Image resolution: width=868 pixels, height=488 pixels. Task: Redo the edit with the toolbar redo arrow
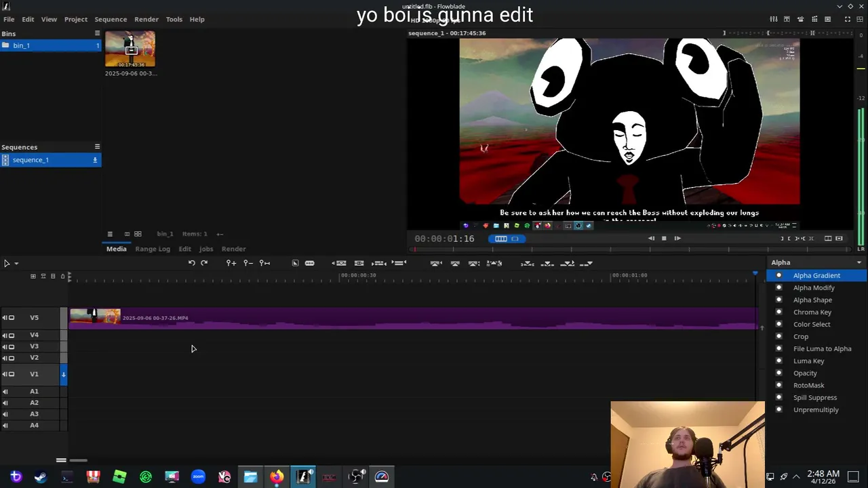204,263
